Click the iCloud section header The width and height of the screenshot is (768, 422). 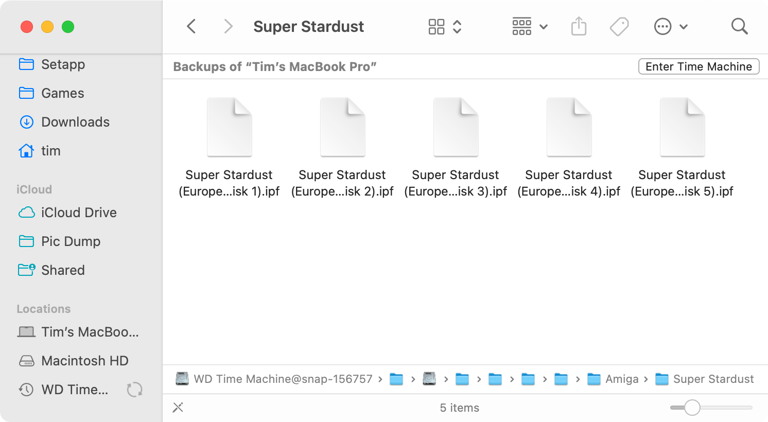pos(34,189)
